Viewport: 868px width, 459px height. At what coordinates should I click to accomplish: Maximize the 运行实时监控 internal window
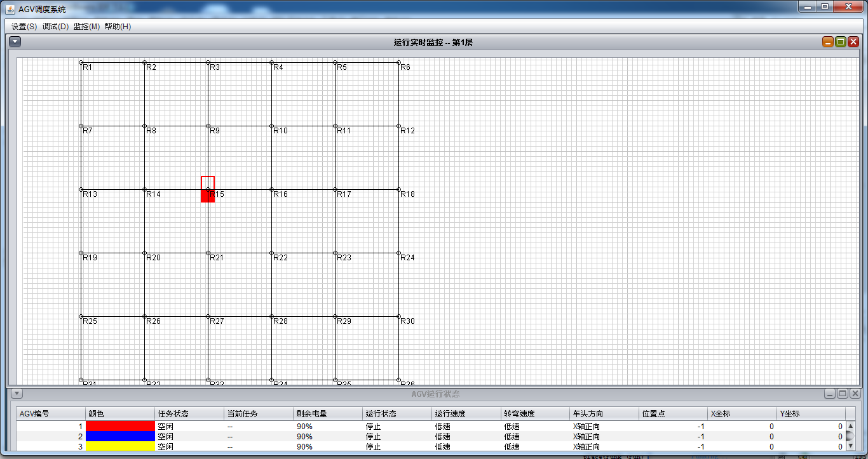pyautogui.click(x=841, y=42)
